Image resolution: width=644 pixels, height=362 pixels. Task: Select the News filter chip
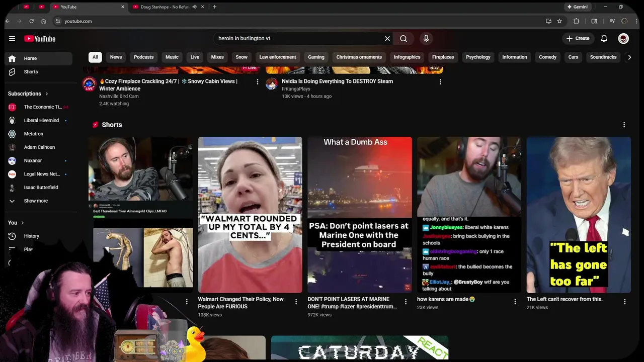click(116, 57)
